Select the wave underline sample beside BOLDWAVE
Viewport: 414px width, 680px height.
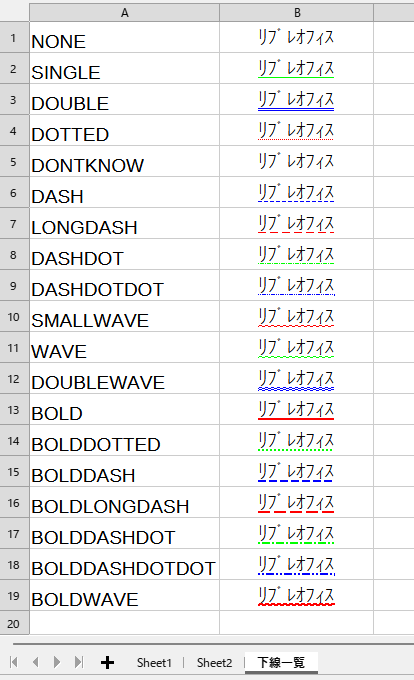[x=297, y=595]
